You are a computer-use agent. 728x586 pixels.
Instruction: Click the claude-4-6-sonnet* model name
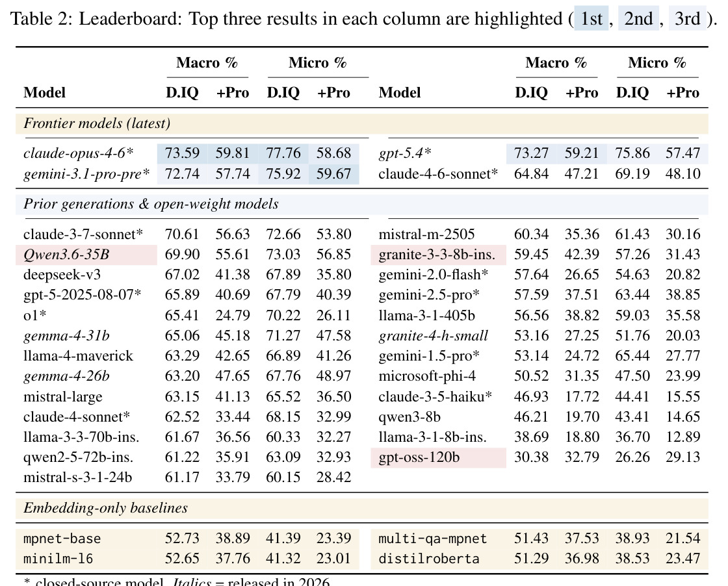tap(438, 174)
